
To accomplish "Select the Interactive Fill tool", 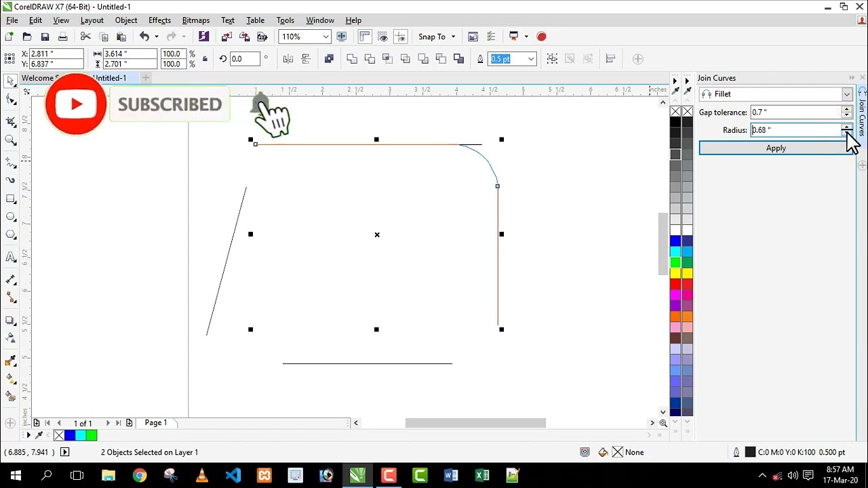I will pos(11,378).
